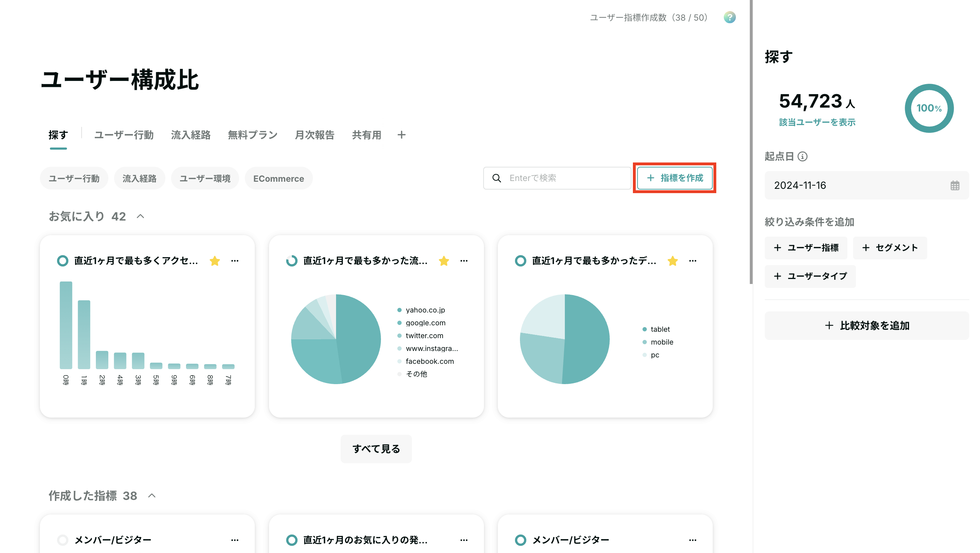Viewport: 980px width, 553px height.
Task: Open the help question mark icon
Action: click(x=729, y=17)
